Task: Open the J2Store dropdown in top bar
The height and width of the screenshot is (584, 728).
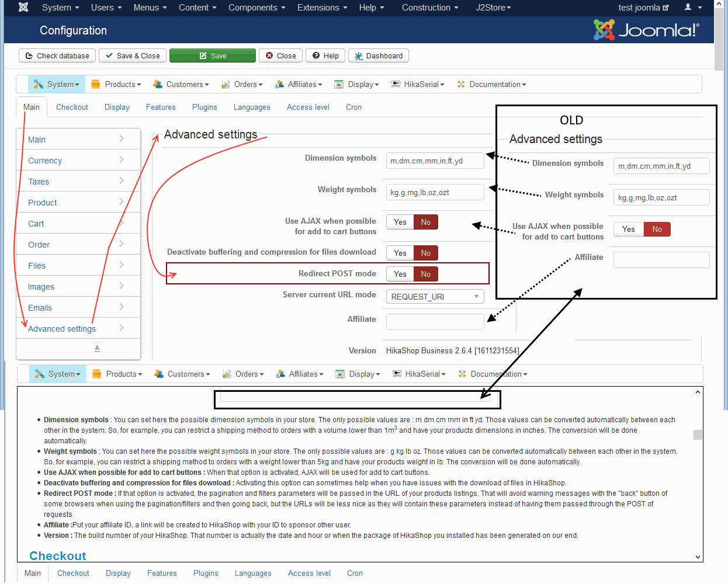Action: tap(494, 8)
